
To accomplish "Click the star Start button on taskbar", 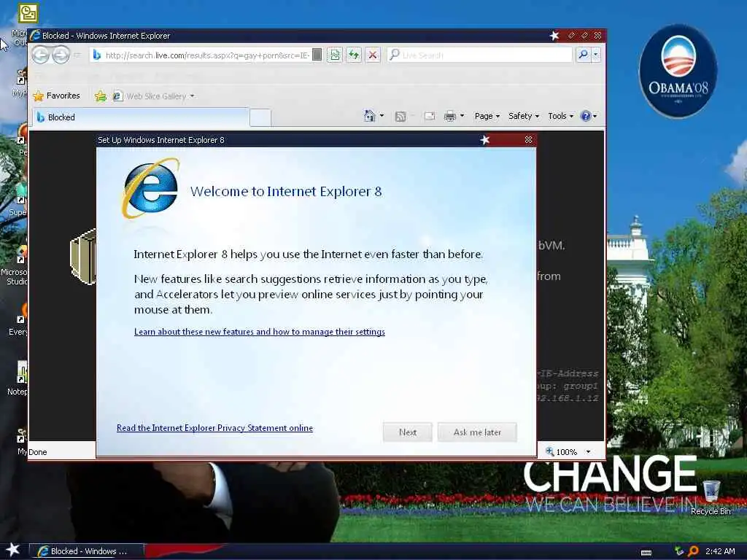I will pos(12,550).
